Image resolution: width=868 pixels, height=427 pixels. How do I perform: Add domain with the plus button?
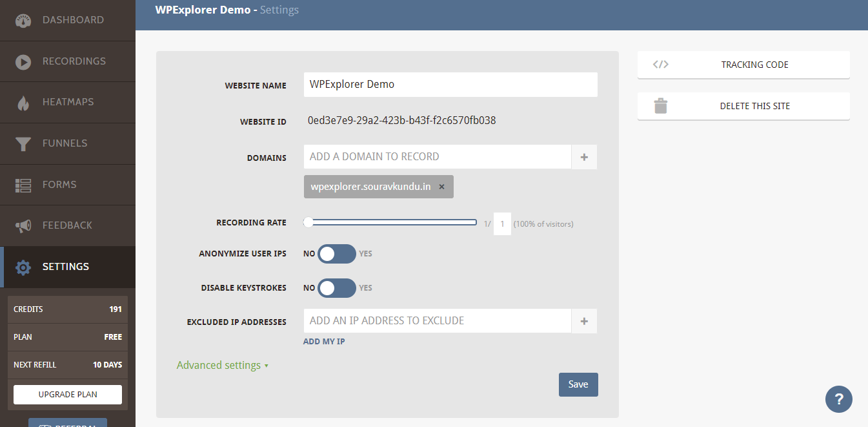coord(584,157)
